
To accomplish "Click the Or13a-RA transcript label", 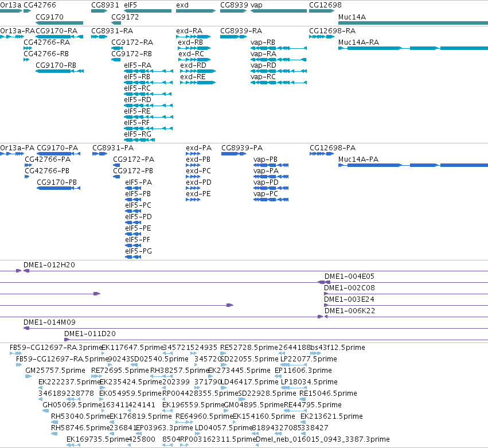I will point(17,30).
